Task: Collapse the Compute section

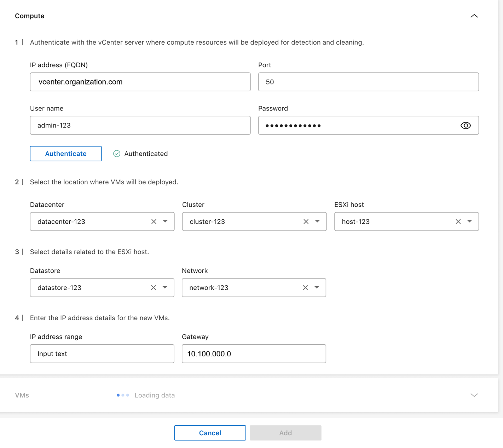Action: [x=474, y=16]
